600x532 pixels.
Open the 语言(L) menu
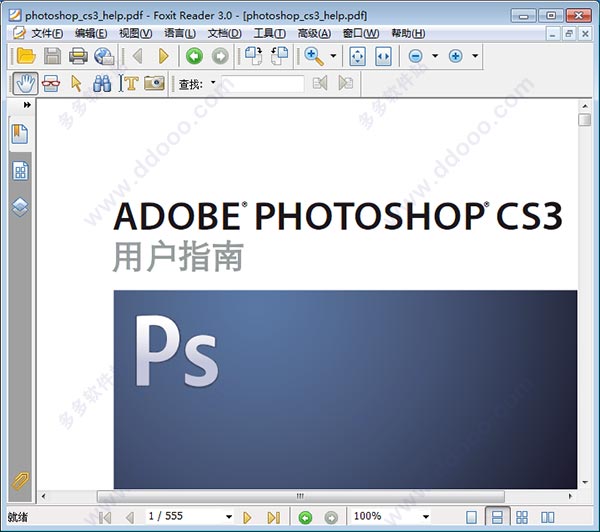[180, 34]
